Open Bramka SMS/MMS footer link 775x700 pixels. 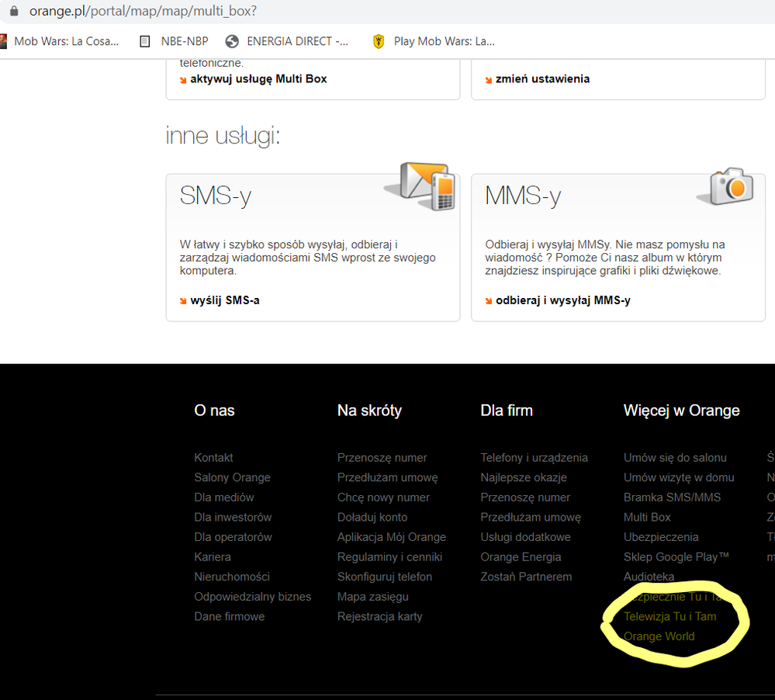[672, 497]
